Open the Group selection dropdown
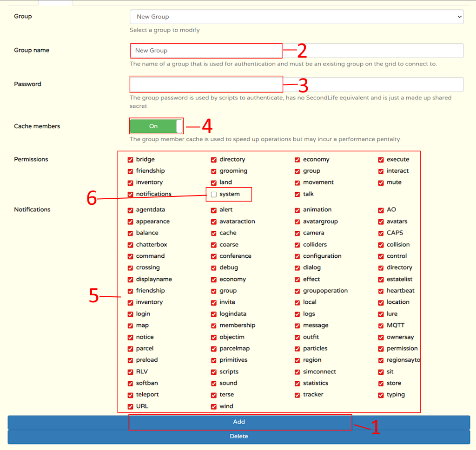The image size is (476, 450). [x=296, y=17]
